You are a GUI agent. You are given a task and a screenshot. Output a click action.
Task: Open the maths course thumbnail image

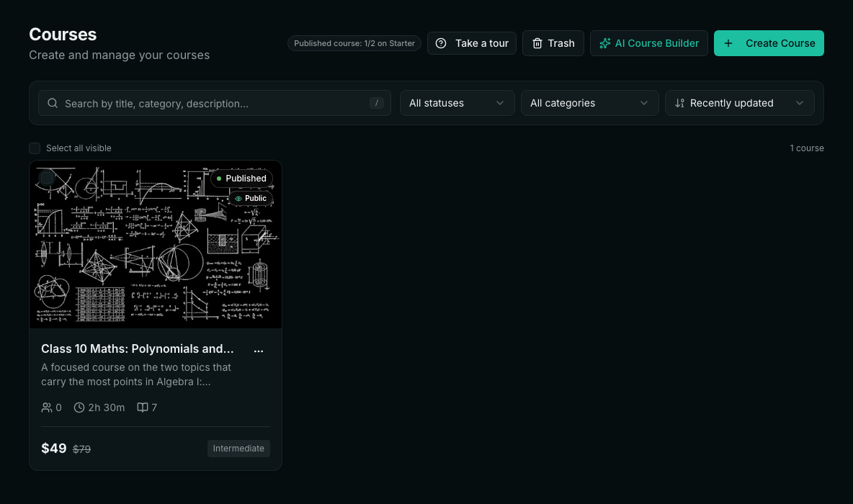point(156,244)
